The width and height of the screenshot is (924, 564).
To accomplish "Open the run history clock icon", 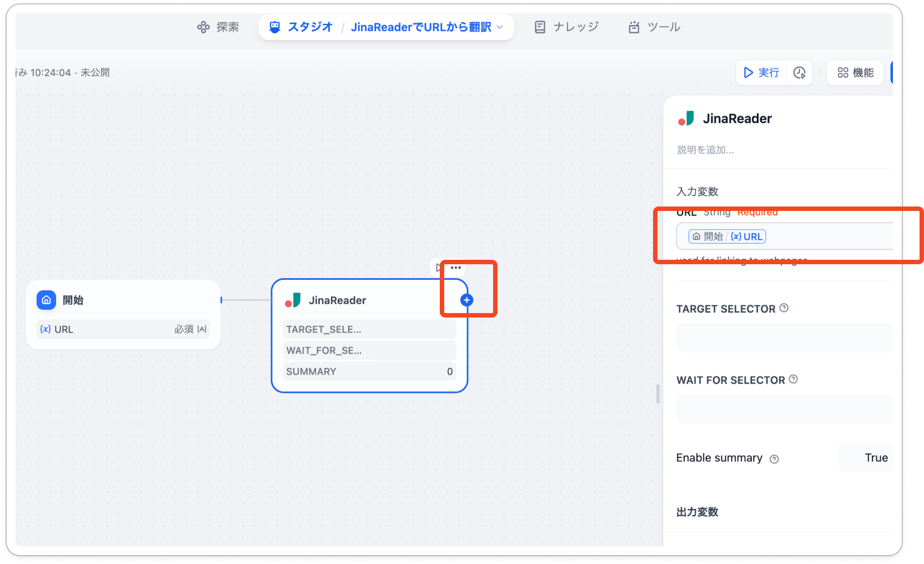I will click(800, 73).
